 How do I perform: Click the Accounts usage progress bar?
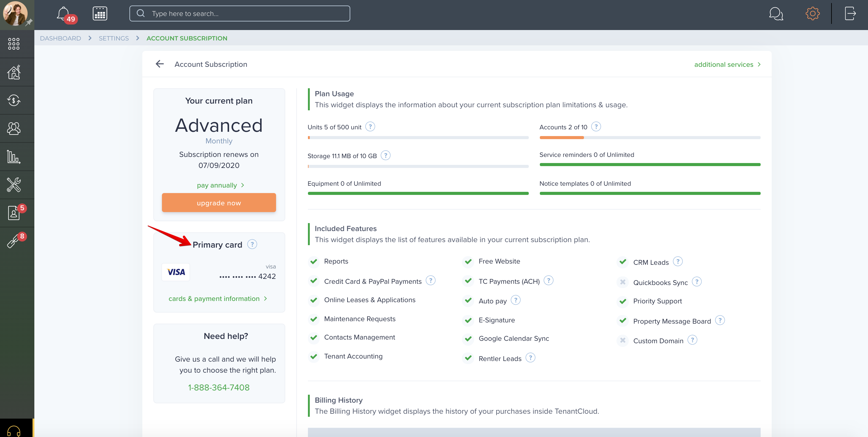[650, 138]
